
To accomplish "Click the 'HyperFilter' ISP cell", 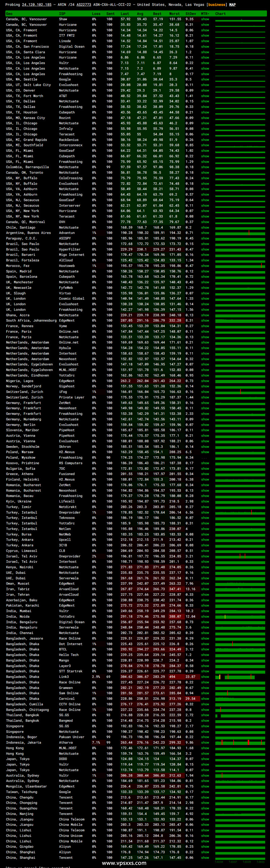I will coord(70,249).
